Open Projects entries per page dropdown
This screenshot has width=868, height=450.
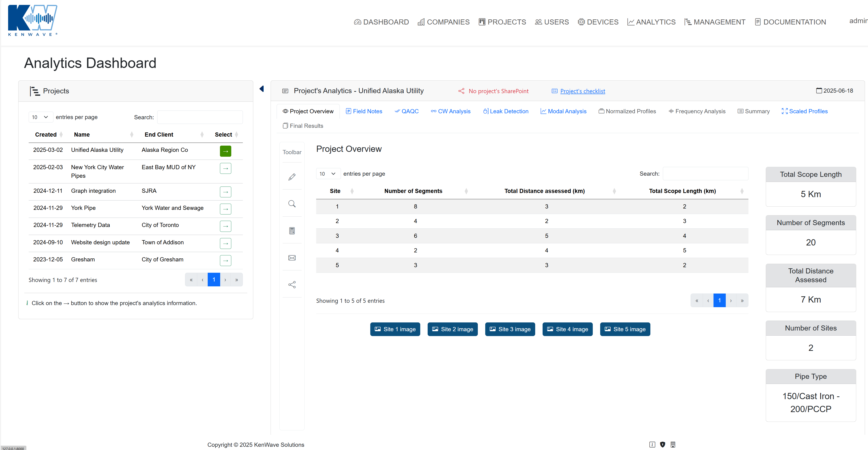tap(40, 117)
